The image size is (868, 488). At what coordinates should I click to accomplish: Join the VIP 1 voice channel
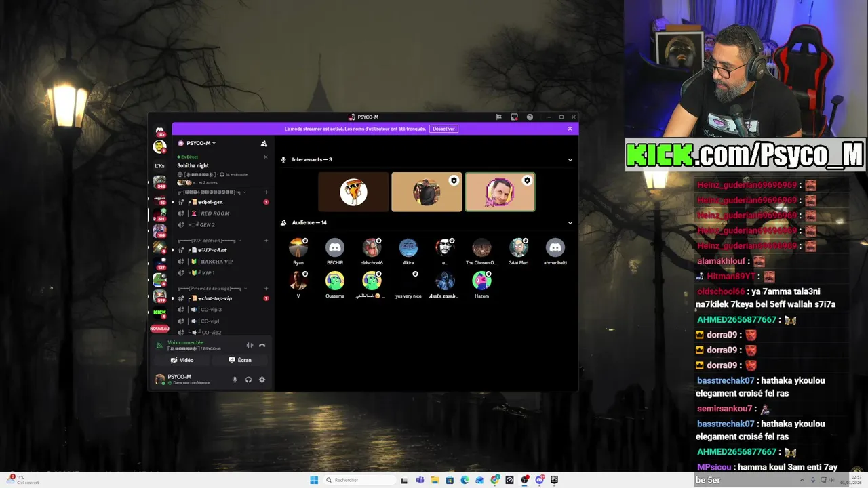[222, 272]
